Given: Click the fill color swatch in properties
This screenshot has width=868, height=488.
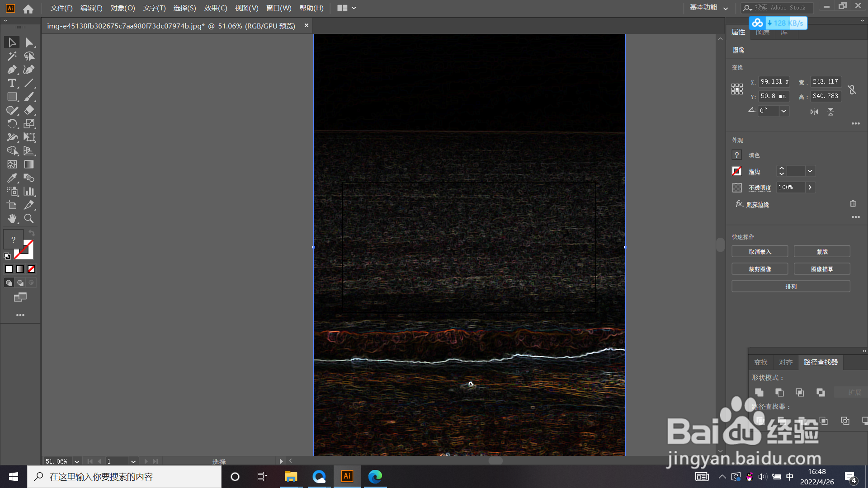Looking at the screenshot, I should click(x=737, y=155).
